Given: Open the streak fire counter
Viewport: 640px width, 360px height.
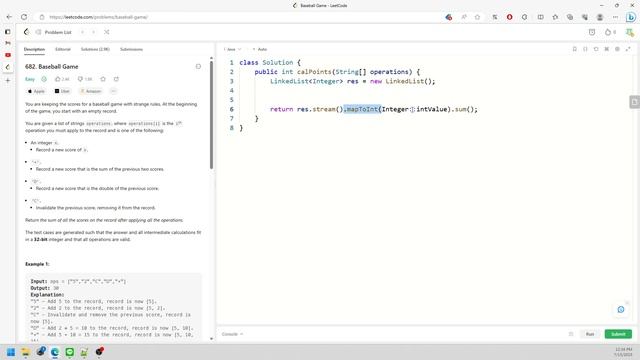Looking at the screenshot, I should tap(610, 32).
